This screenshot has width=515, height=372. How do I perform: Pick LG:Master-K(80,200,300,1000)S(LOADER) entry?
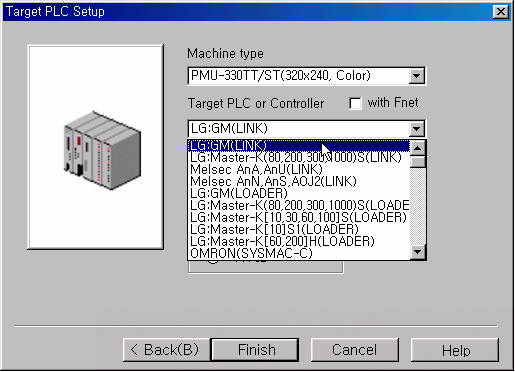coord(299,205)
